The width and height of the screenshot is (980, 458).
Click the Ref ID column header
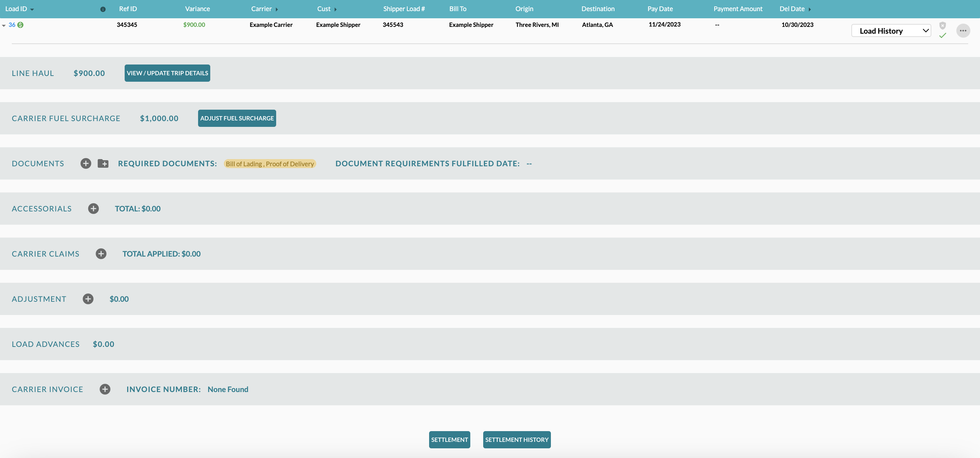128,9
